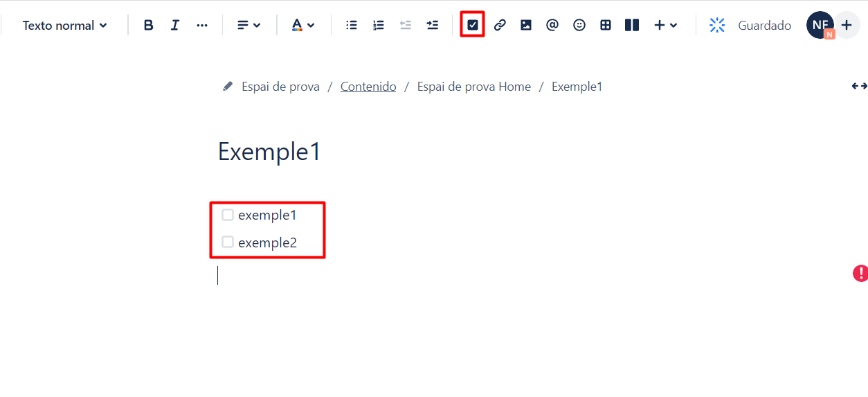Insert a hyperlink
The image size is (868, 397).
[x=500, y=25]
